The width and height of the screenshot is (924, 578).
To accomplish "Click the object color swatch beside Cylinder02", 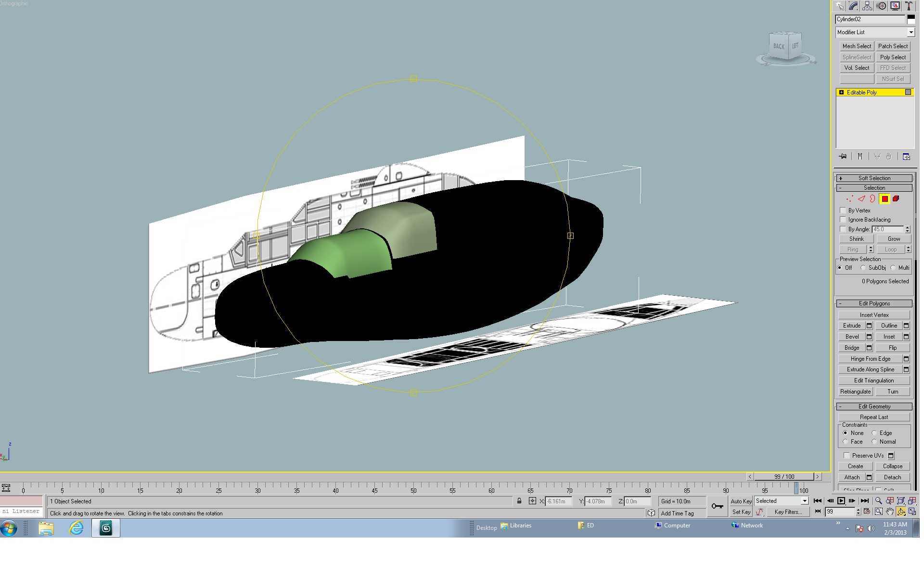I will click(911, 19).
